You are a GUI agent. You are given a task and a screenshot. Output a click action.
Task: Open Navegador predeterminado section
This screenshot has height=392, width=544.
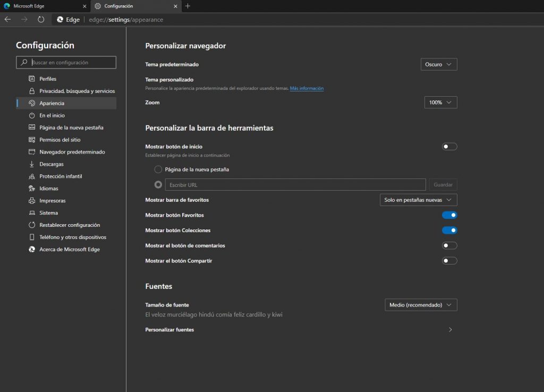click(x=66, y=151)
